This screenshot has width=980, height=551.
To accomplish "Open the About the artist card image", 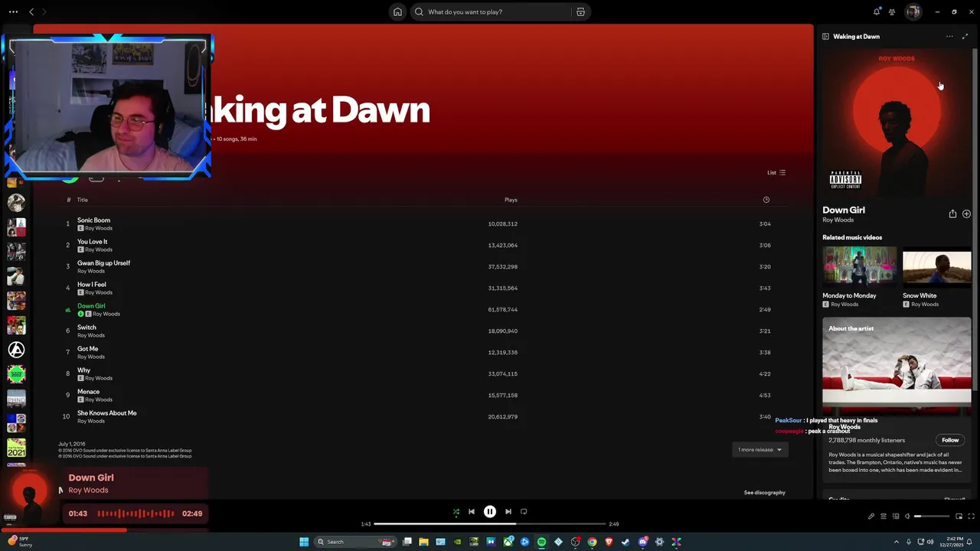I will point(897,366).
